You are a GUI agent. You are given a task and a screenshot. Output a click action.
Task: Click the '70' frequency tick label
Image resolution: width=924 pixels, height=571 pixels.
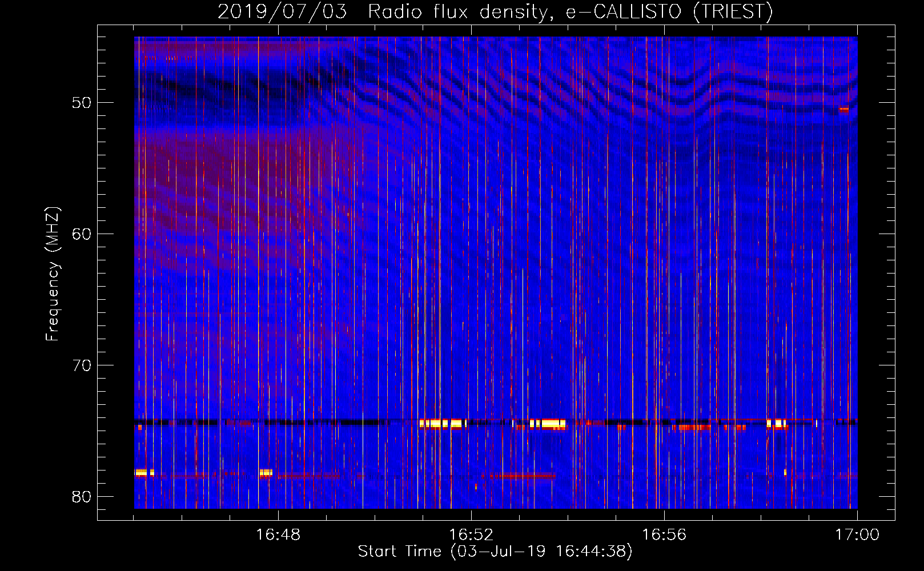pyautogui.click(x=82, y=365)
